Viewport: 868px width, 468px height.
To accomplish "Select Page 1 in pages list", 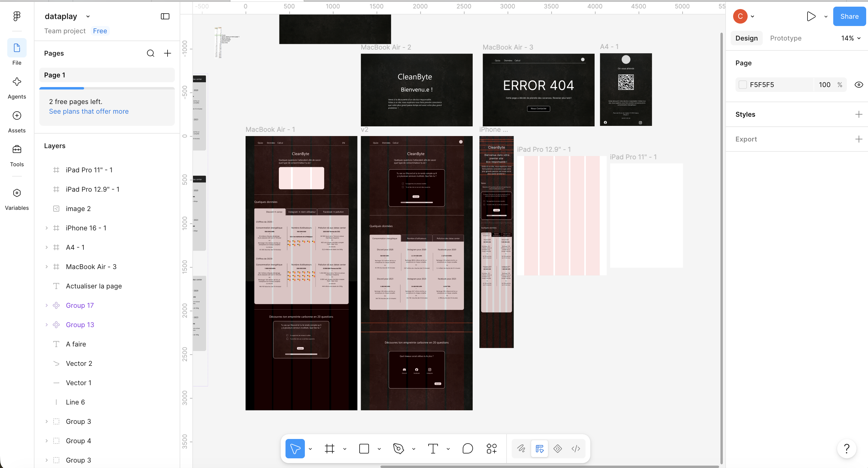I will tap(107, 75).
